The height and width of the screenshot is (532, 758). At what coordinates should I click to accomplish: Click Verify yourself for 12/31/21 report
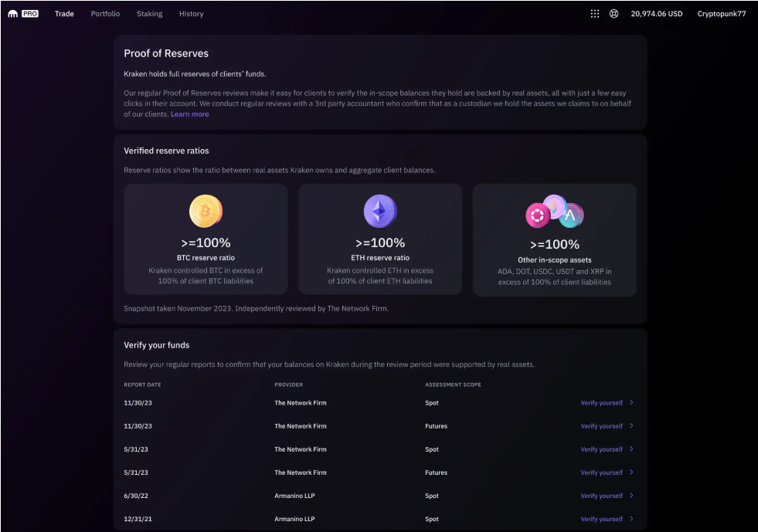[x=601, y=519]
